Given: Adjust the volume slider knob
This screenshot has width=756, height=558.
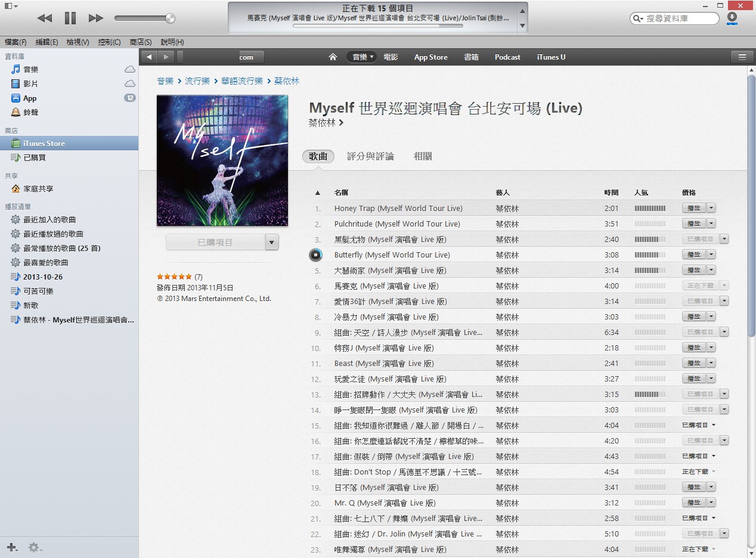Looking at the screenshot, I should (x=171, y=18).
